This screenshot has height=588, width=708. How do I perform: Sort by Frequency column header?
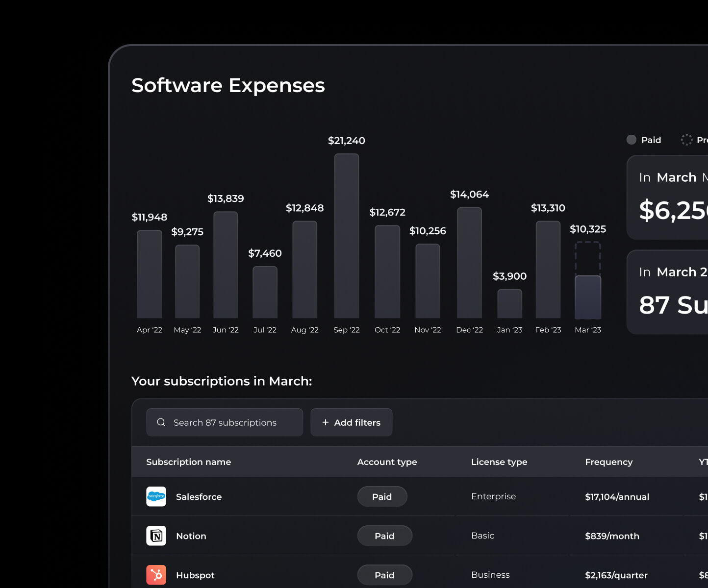pos(608,462)
